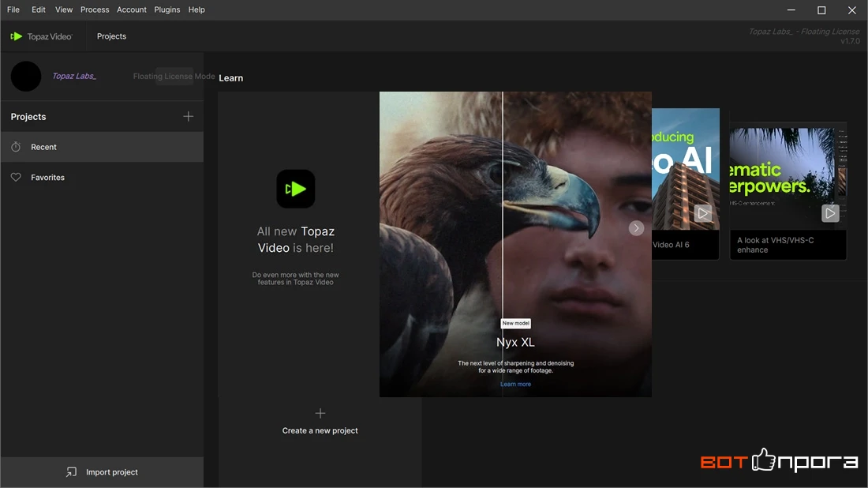Open the Plugins menu

167,9
